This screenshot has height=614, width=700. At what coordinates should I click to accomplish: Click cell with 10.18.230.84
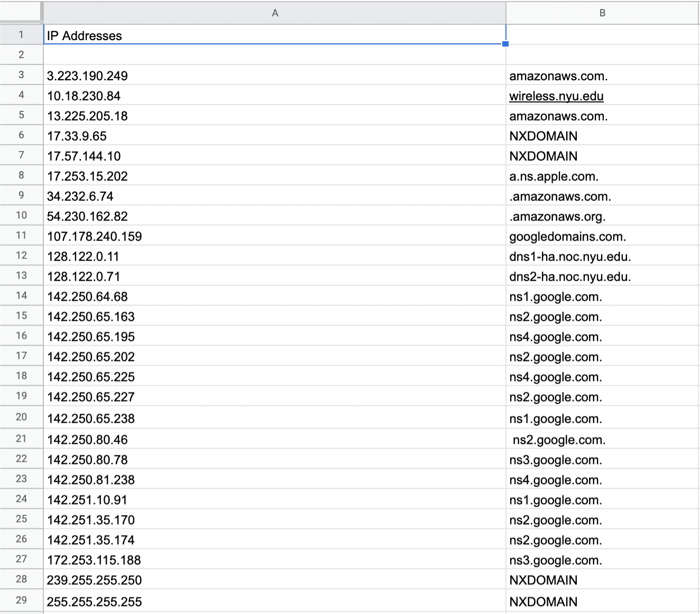coord(274,96)
